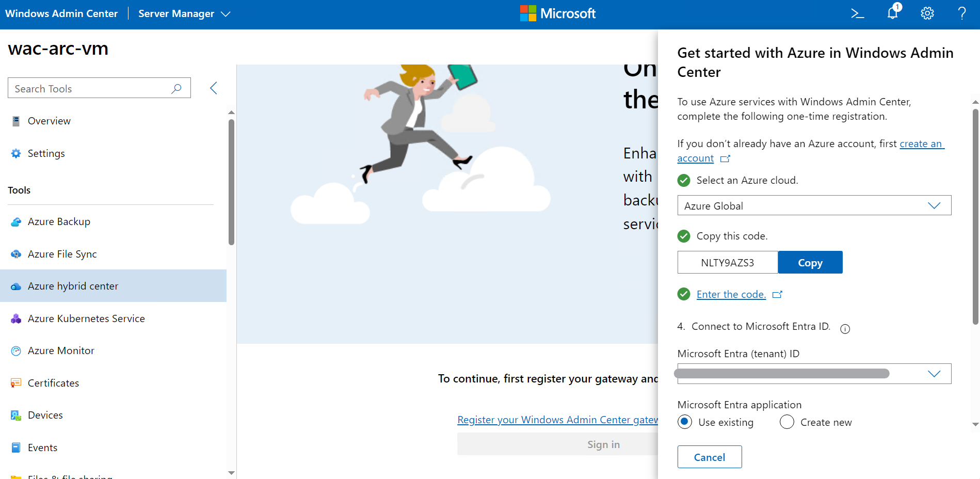Click the Overview server icon
The image size is (980, 479).
coord(16,121)
